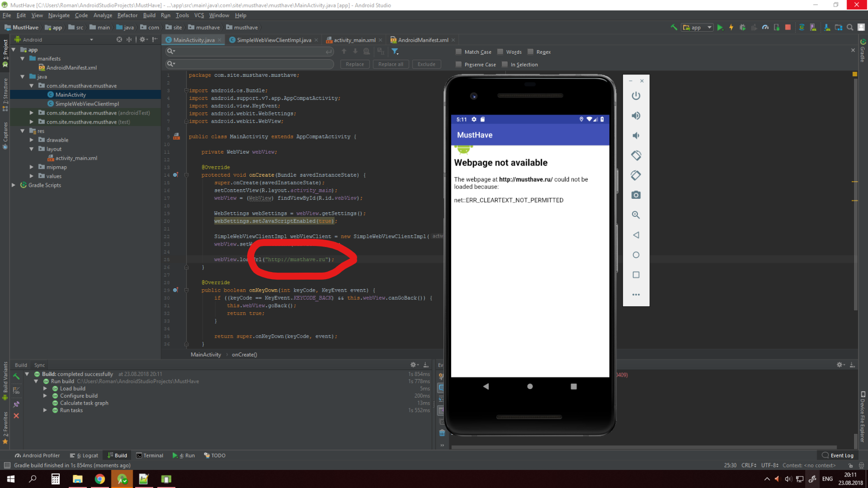Viewport: 868px width, 488px height.
Task: Debug app with the bug icon
Action: pos(742,28)
